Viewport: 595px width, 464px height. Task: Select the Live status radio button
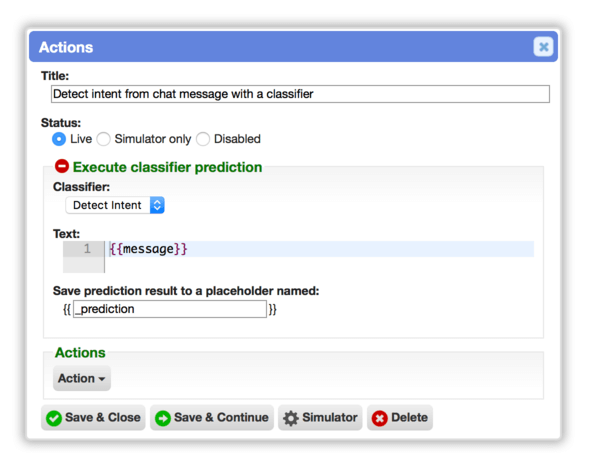click(59, 139)
